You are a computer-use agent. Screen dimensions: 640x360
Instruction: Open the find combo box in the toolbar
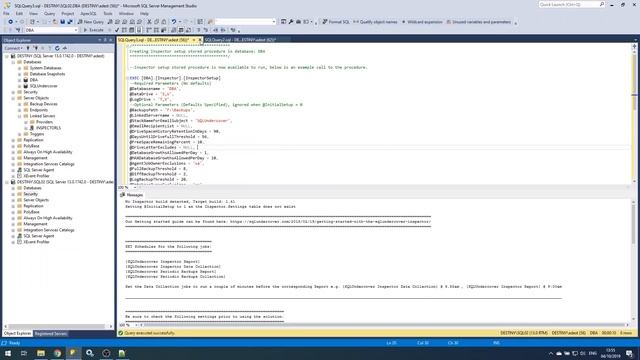click(x=246, y=22)
